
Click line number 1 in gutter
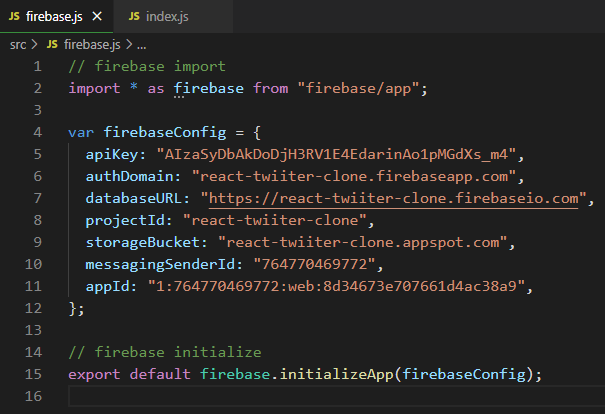(x=37, y=66)
